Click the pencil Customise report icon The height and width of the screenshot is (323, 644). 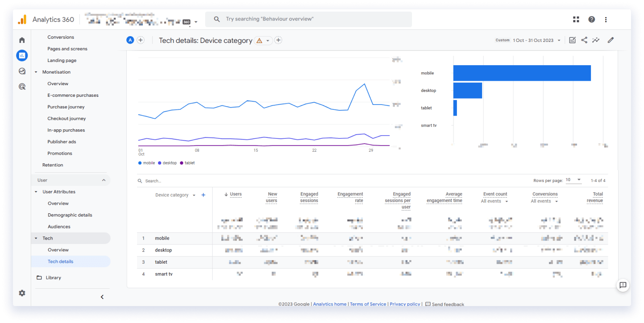611,40
